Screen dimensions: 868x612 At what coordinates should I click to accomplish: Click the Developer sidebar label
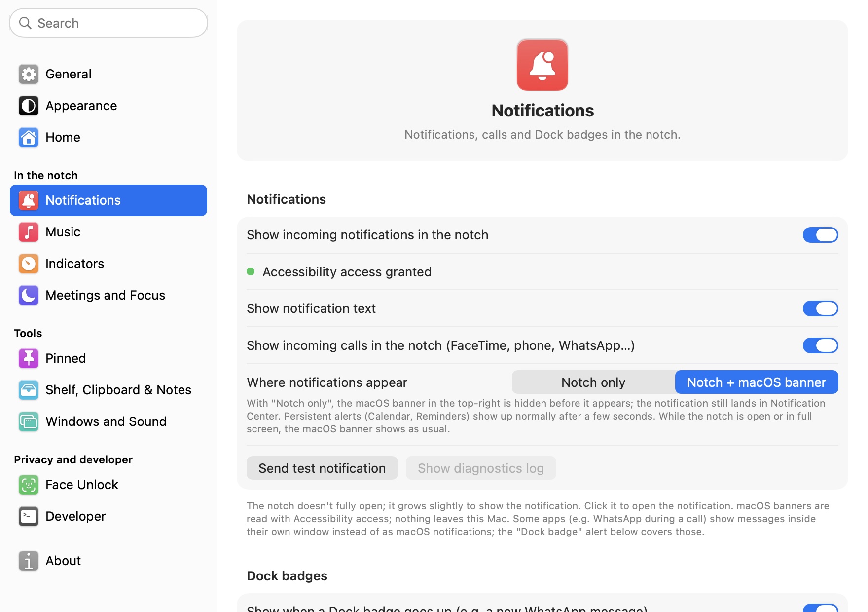[75, 516]
